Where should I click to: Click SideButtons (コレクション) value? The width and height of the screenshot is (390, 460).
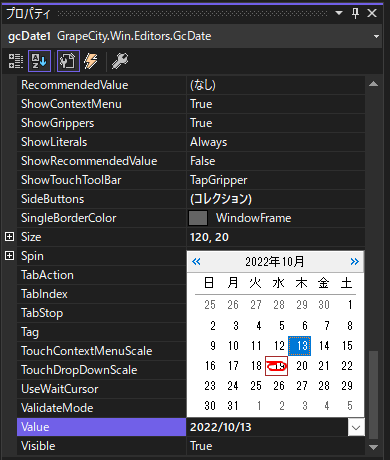(x=221, y=199)
